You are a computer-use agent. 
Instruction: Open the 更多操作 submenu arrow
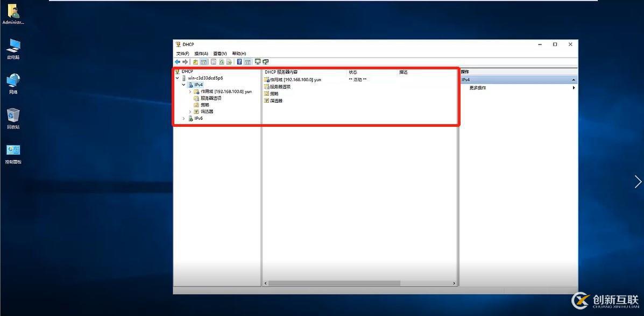point(574,88)
